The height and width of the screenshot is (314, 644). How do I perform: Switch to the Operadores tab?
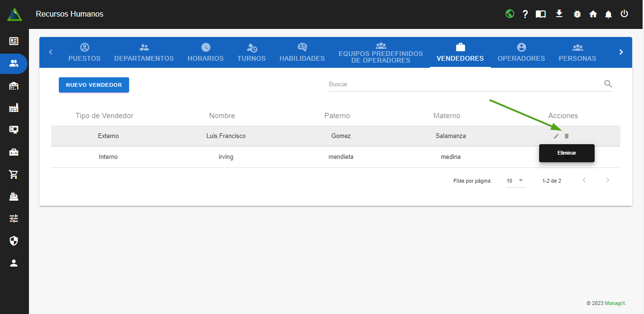[x=521, y=53]
